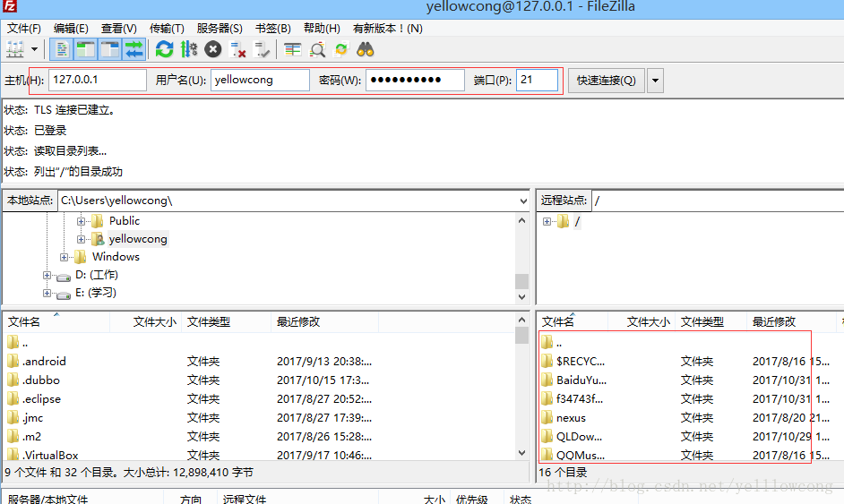
Task: Click the local tree scrollbar up arrow
Action: 521,220
